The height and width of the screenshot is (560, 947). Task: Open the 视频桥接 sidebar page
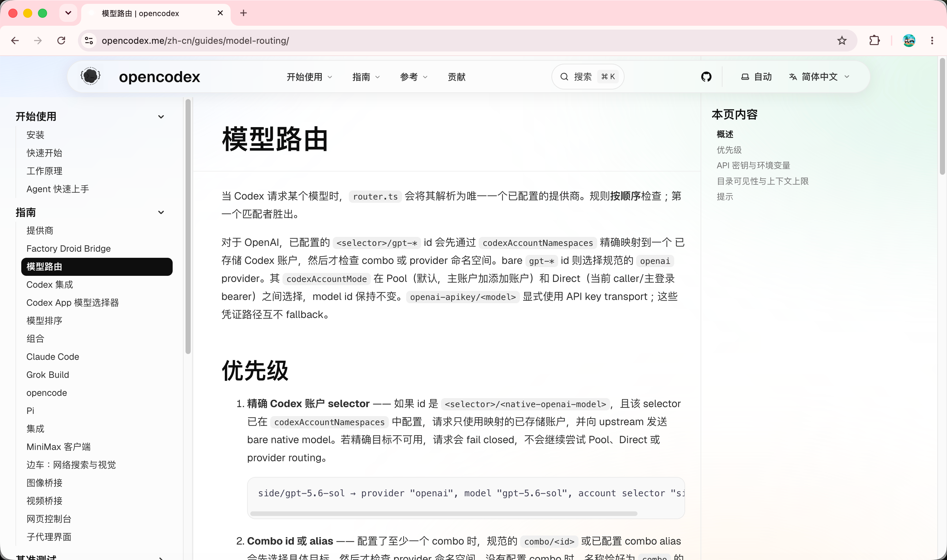[x=44, y=501]
